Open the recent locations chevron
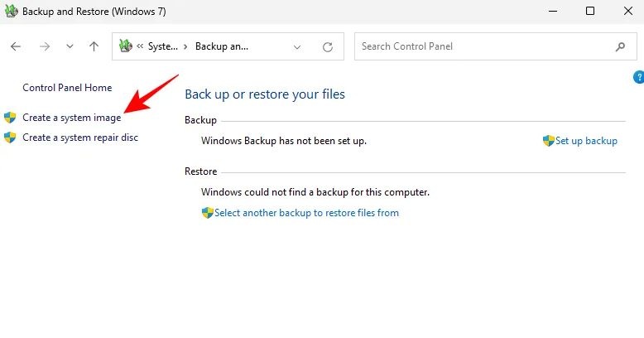Viewport: 644px width, 338px height. (70, 46)
